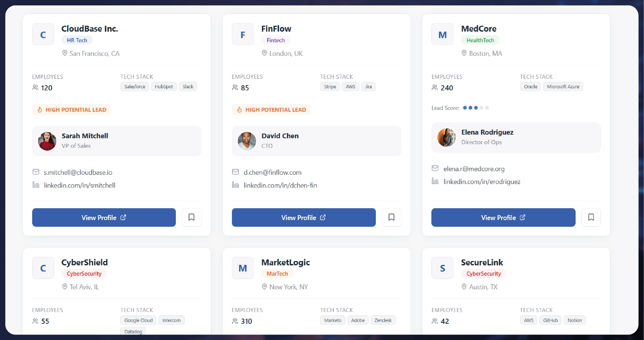Select the Salesforce tech stack tag
The width and height of the screenshot is (644, 340).
pos(134,86)
